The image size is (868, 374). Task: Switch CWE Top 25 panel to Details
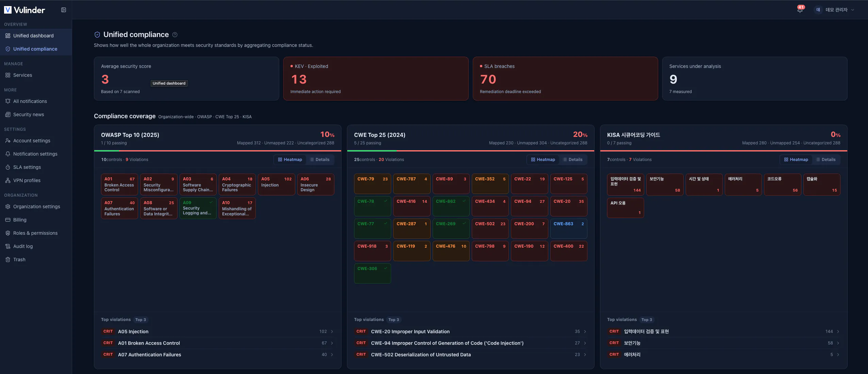tap(573, 160)
